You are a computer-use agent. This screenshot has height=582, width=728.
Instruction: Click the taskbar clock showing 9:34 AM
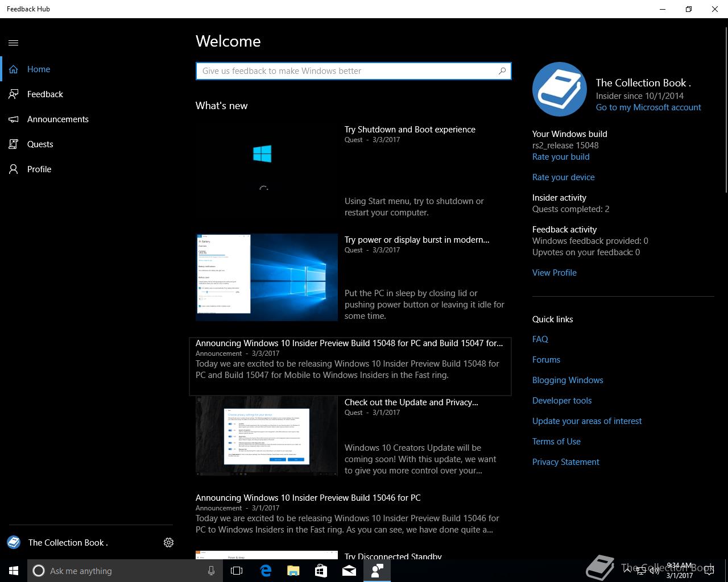[x=679, y=571]
